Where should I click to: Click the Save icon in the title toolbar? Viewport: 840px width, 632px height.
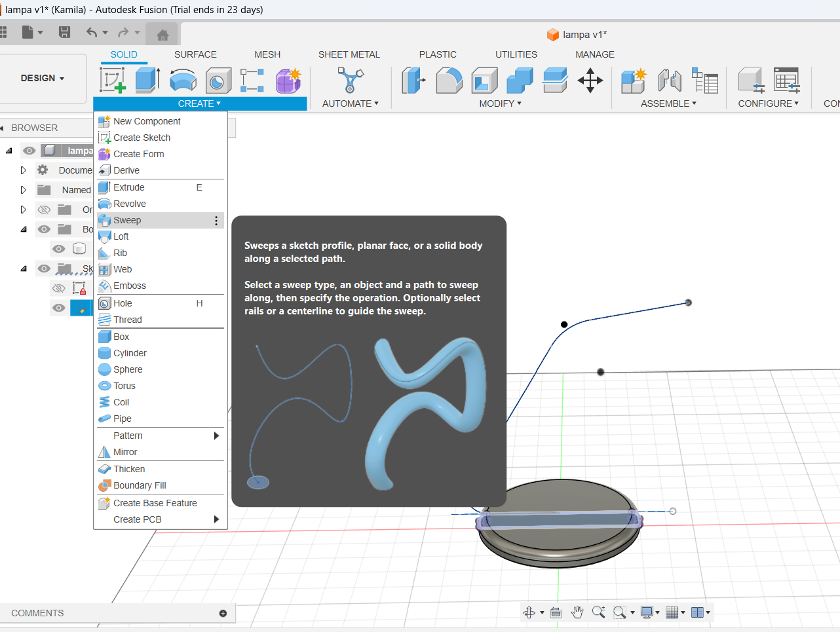coord(64,32)
